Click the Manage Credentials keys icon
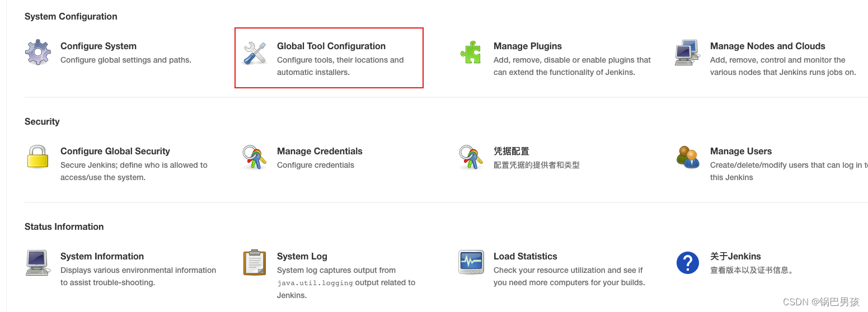 pos(255,157)
